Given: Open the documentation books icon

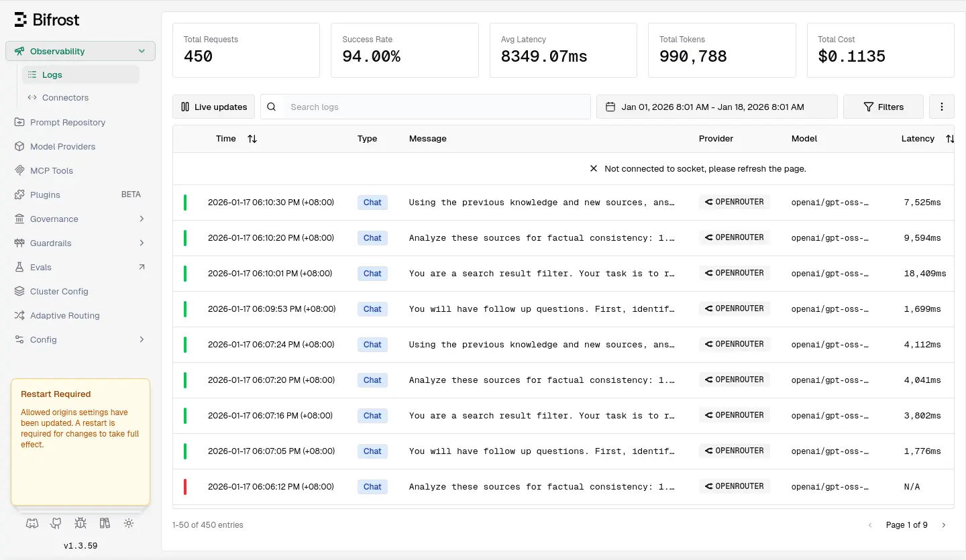Looking at the screenshot, I should pyautogui.click(x=105, y=523).
